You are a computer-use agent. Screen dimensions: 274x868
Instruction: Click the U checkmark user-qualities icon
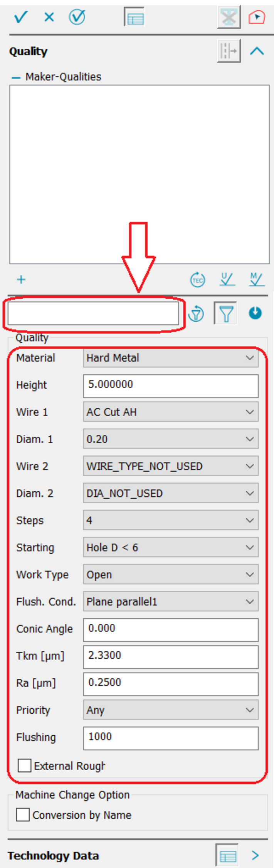[227, 279]
